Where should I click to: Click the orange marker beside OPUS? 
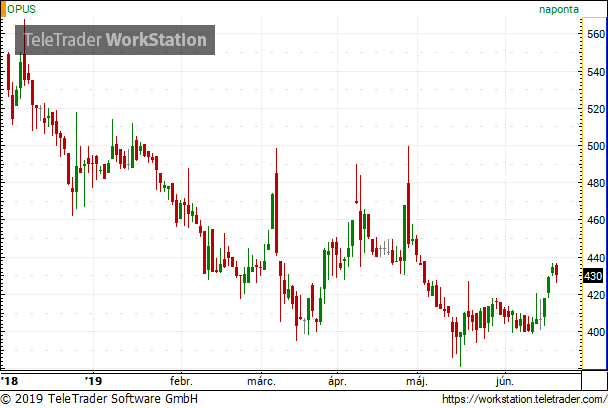tap(3, 9)
